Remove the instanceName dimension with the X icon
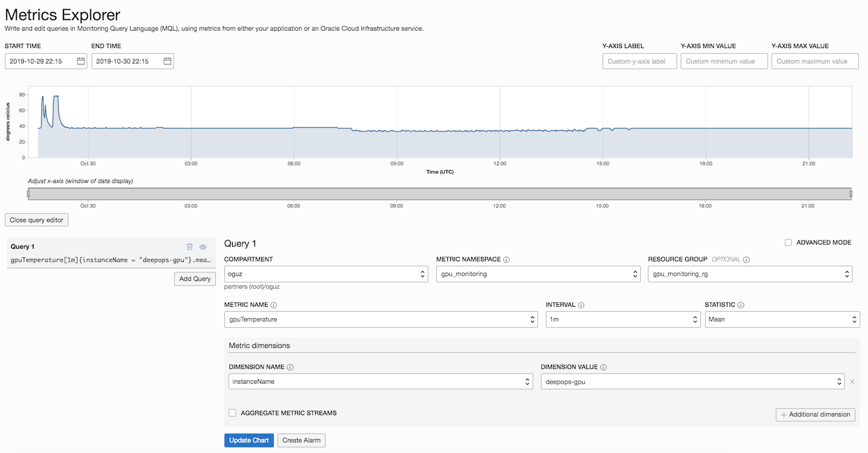Viewport: 868px width, 453px height. coord(852,381)
